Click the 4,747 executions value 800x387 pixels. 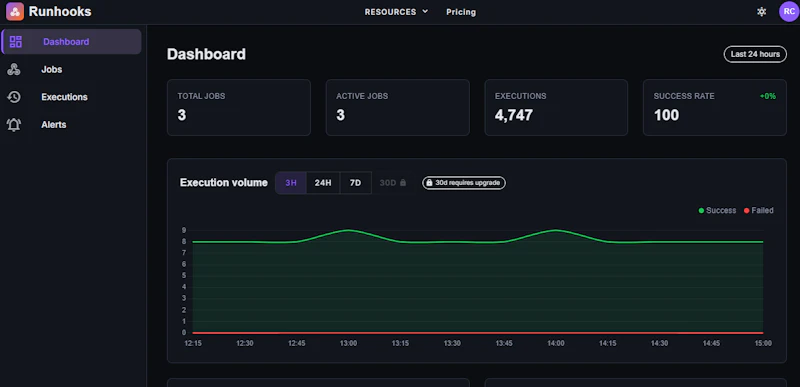[514, 115]
